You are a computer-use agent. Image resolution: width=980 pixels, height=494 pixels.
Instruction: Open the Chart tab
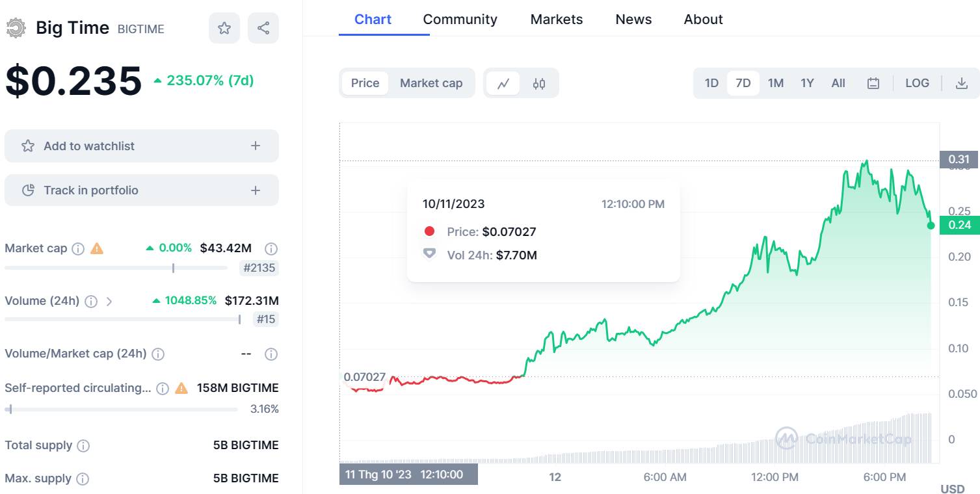click(373, 19)
